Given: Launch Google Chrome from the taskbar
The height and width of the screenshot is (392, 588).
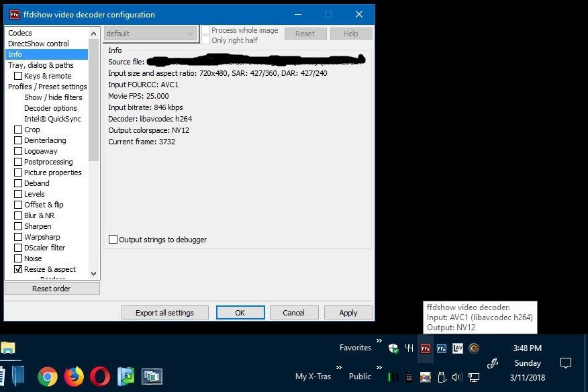Looking at the screenshot, I should (48, 377).
